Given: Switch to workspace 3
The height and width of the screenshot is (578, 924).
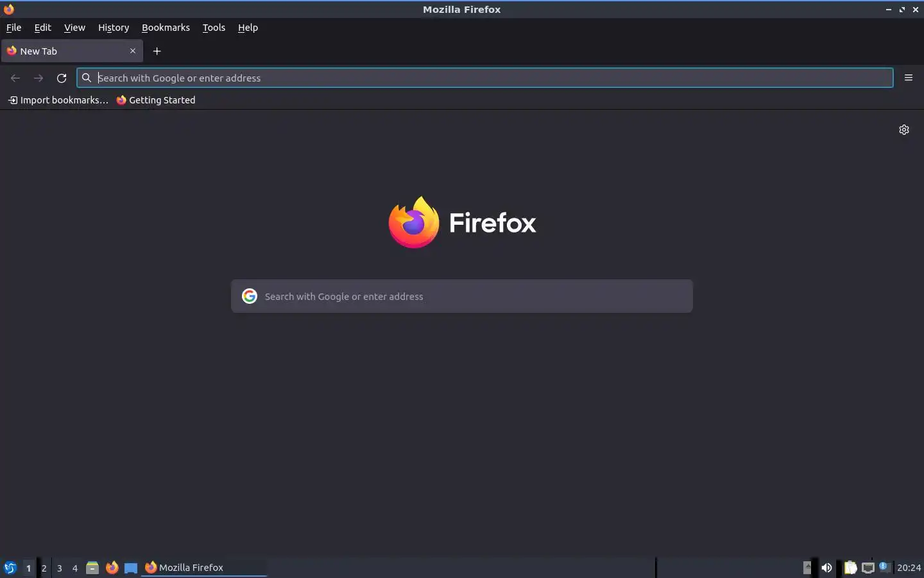Looking at the screenshot, I should (x=60, y=568).
